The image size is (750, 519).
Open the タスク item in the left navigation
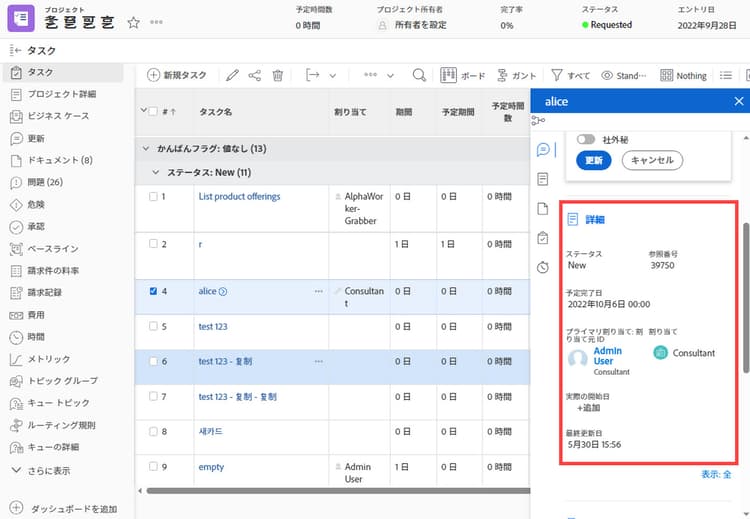[x=64, y=72]
